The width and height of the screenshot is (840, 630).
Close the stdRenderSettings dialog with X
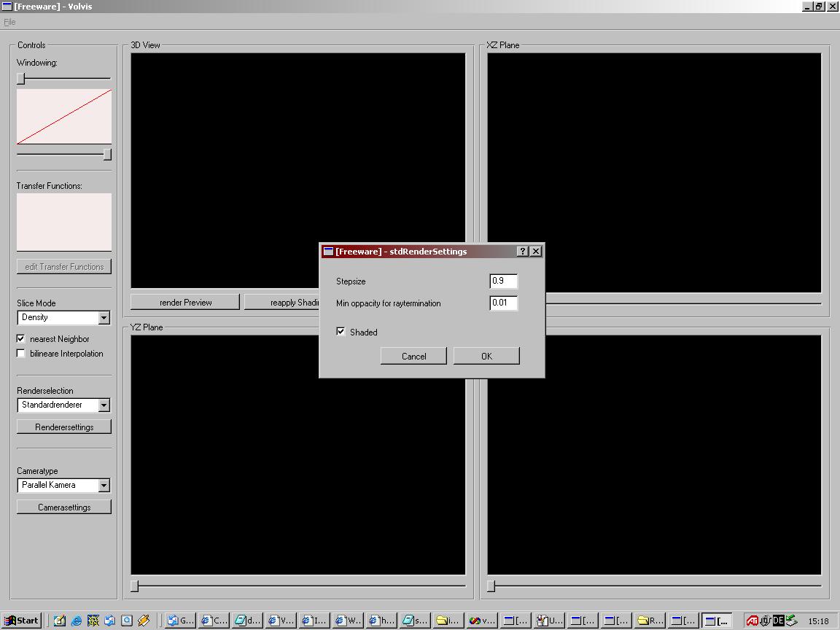click(x=536, y=252)
